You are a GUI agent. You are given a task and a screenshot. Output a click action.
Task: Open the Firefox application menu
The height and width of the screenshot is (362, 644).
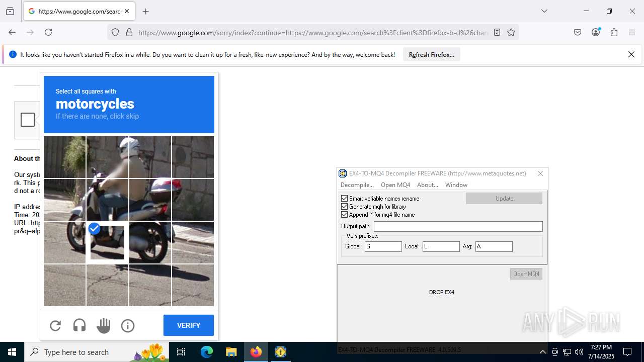coord(632,32)
